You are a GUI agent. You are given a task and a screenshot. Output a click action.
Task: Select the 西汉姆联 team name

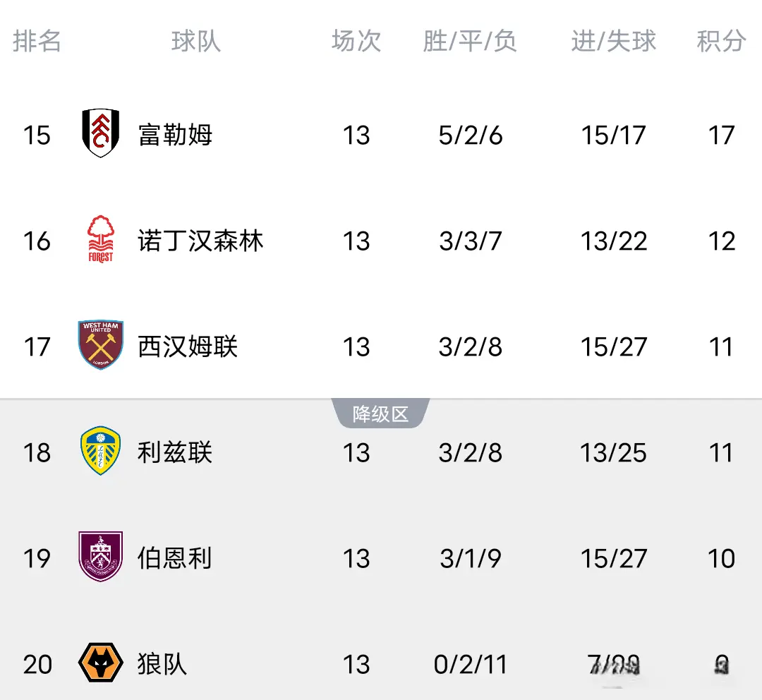(188, 346)
